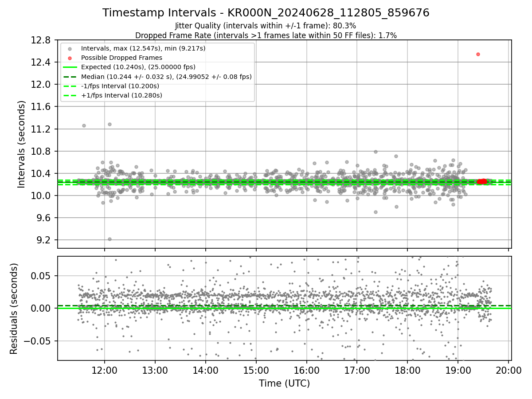This screenshot has width=532, height=399.
Task: Click the x-axis tick label '13:00'
Action: pos(155,370)
